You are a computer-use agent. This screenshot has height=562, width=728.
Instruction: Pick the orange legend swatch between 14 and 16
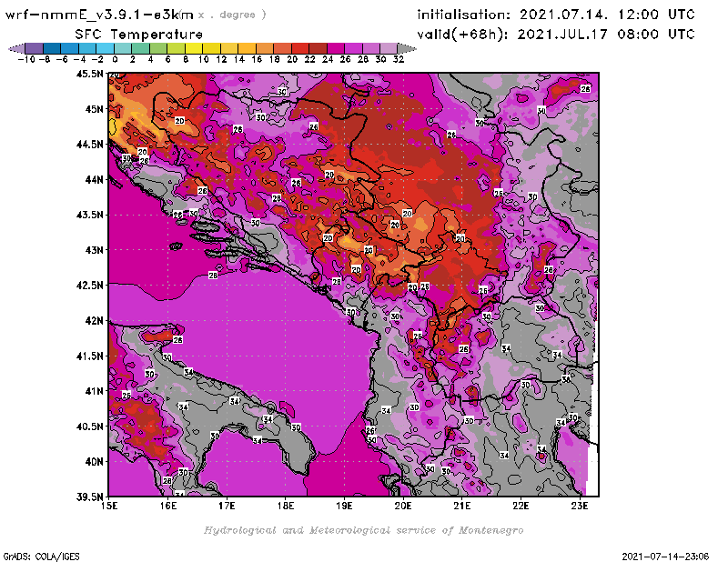(x=247, y=48)
